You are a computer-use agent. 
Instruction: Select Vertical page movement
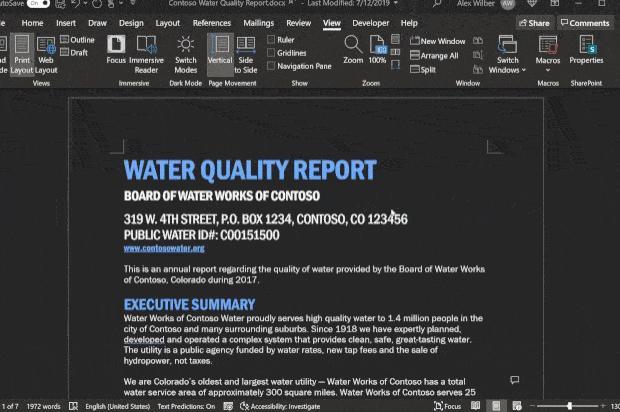(x=219, y=52)
